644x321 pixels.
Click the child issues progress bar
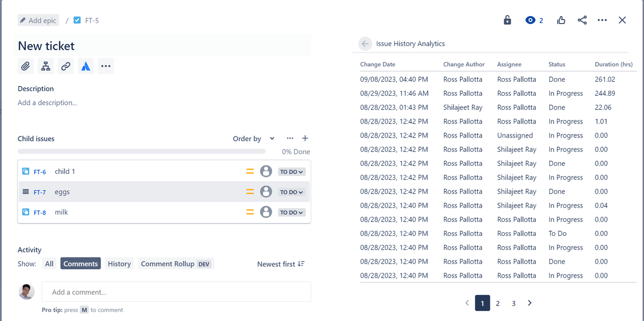point(141,151)
